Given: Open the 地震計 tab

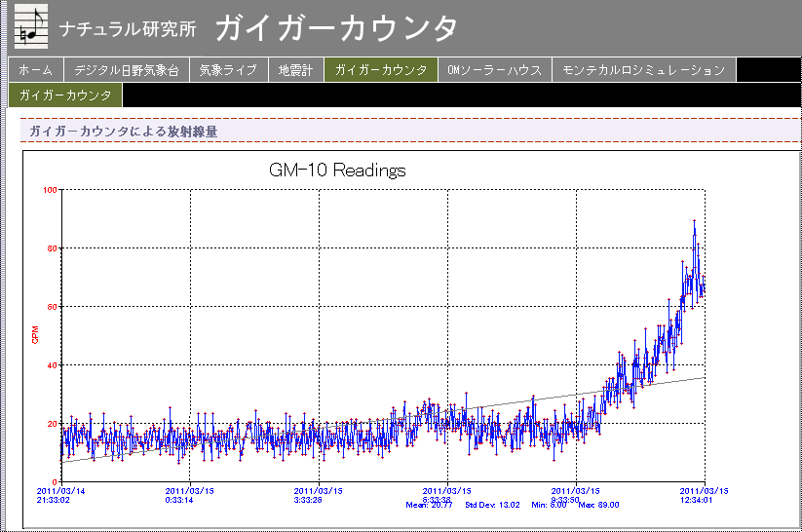Looking at the screenshot, I should [x=295, y=70].
